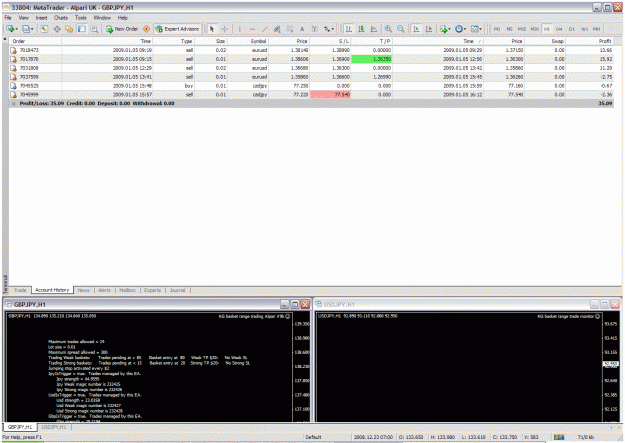The height and width of the screenshot is (443, 625).
Task: Toggle the Market Watch window icon
Action: point(44,29)
